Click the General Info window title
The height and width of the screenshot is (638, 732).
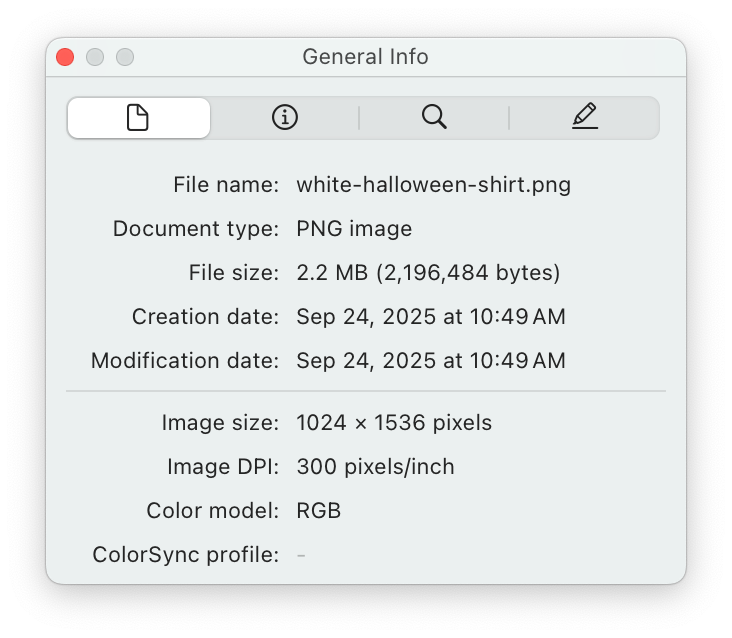tap(365, 57)
